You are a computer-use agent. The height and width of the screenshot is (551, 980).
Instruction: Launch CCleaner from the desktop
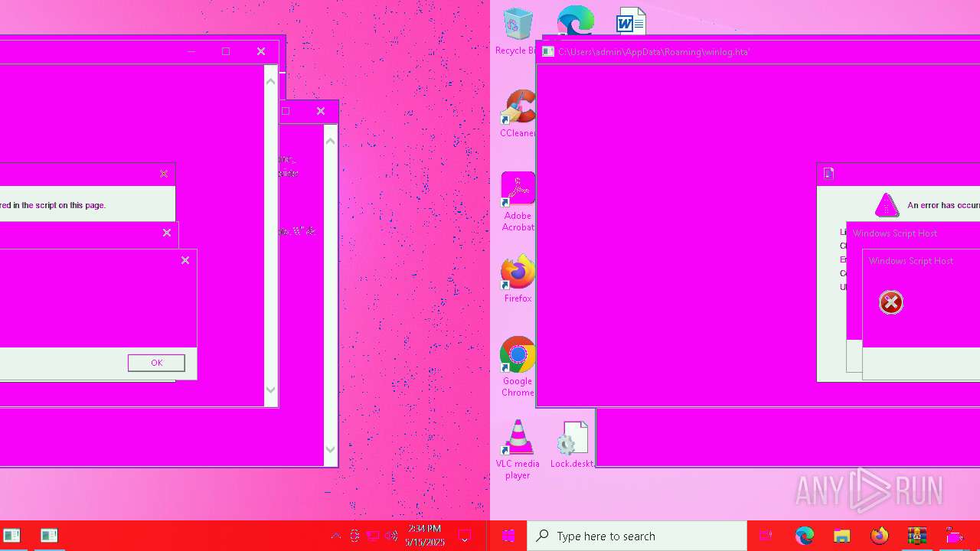[518, 114]
